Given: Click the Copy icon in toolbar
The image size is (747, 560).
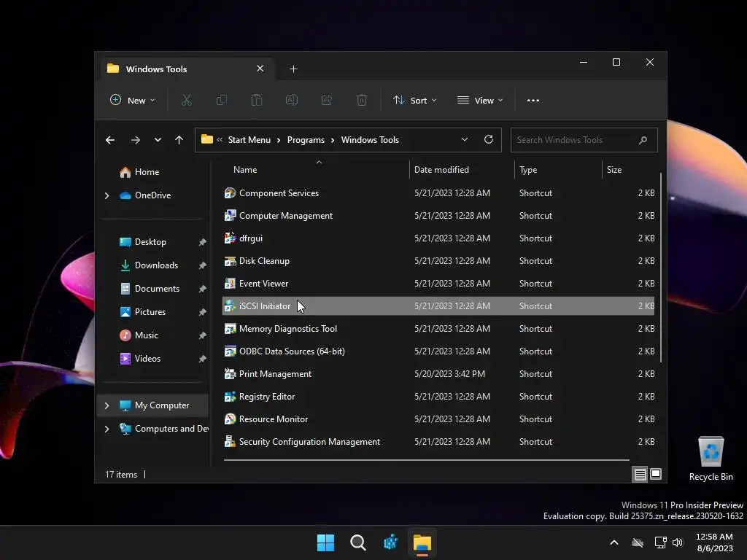Looking at the screenshot, I should (222, 100).
